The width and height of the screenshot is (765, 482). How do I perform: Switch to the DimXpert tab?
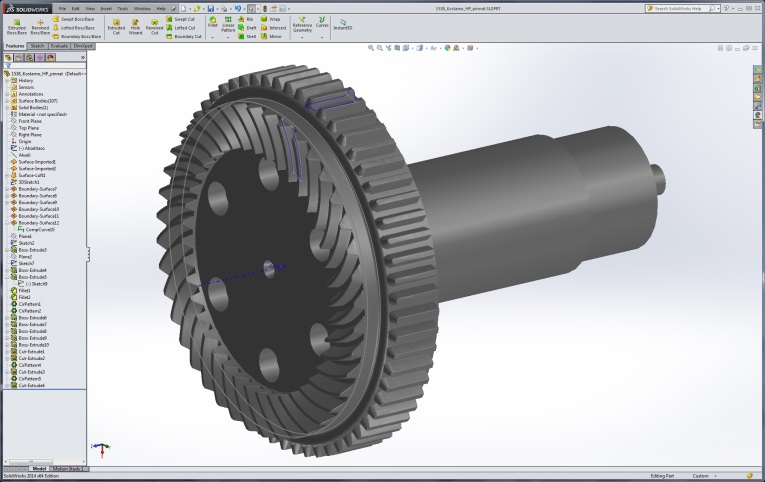83,46
